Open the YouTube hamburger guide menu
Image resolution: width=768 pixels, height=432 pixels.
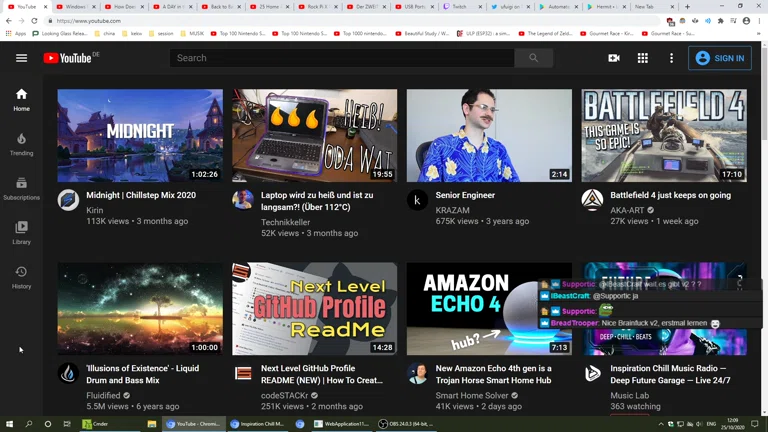[21, 58]
